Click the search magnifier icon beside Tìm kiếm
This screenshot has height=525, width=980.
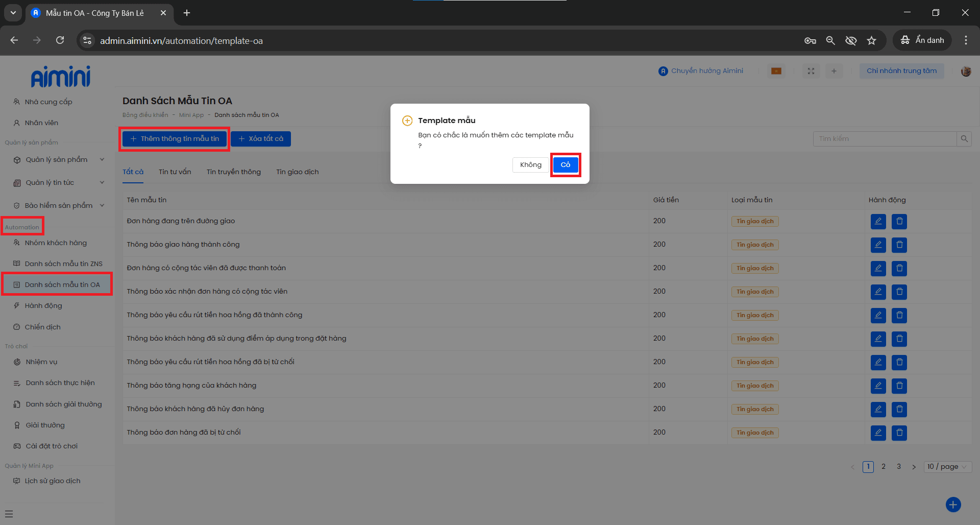(x=964, y=139)
